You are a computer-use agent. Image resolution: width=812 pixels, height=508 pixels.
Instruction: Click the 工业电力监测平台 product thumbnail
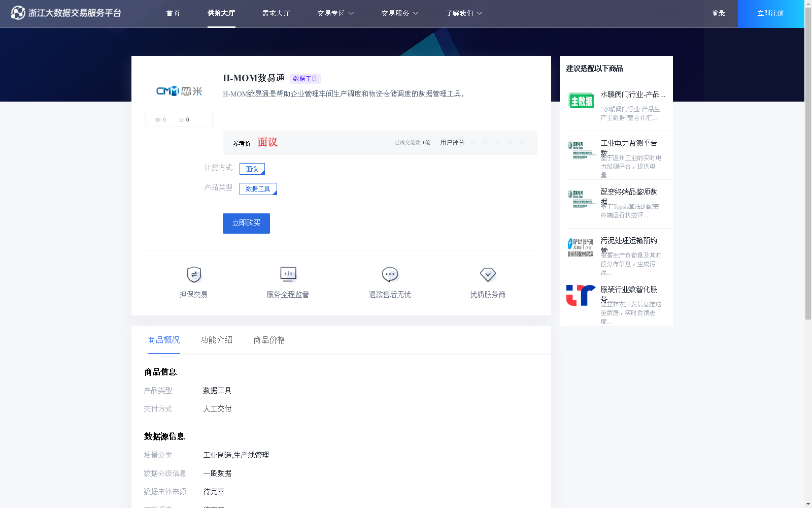pyautogui.click(x=581, y=150)
